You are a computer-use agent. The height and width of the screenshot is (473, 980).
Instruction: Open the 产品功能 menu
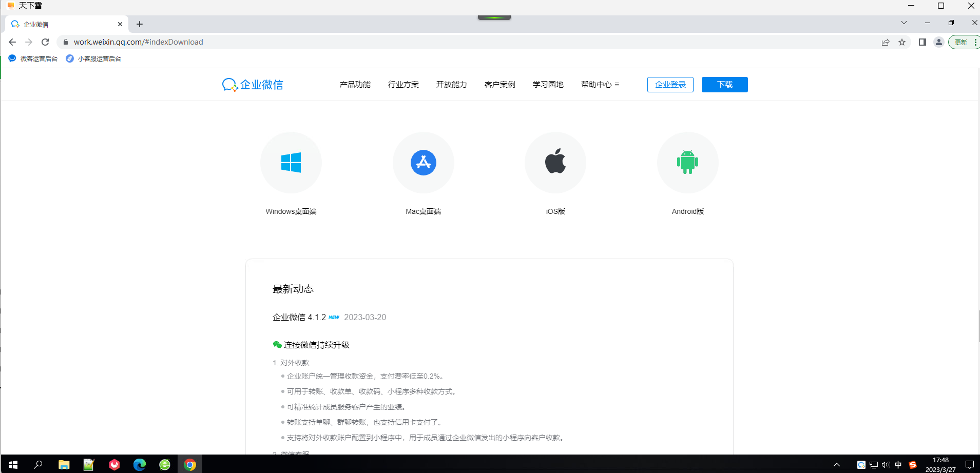[355, 85]
